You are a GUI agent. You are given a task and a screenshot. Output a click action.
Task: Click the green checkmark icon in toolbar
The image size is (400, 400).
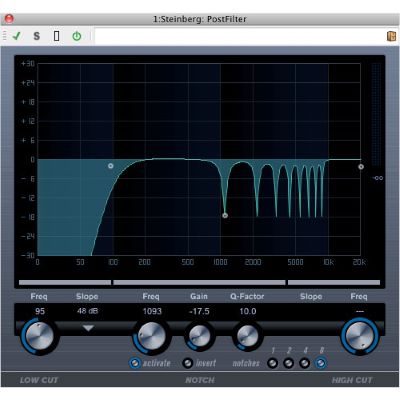[16, 36]
